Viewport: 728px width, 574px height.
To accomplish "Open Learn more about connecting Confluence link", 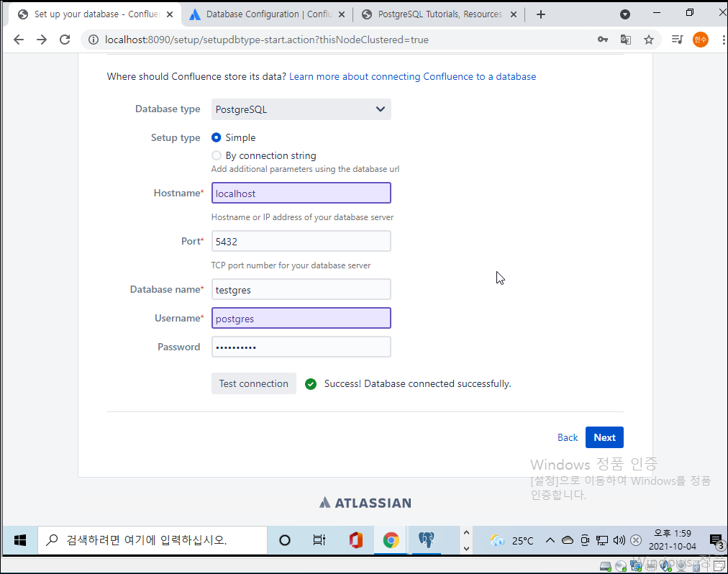I will click(x=412, y=77).
